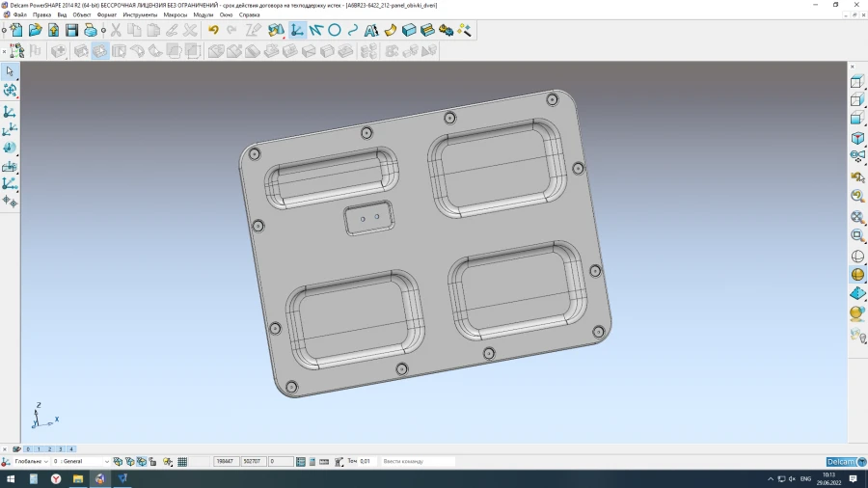Image resolution: width=868 pixels, height=488 pixels.
Task: Open the 0 : General level dropdown
Action: pos(106,462)
